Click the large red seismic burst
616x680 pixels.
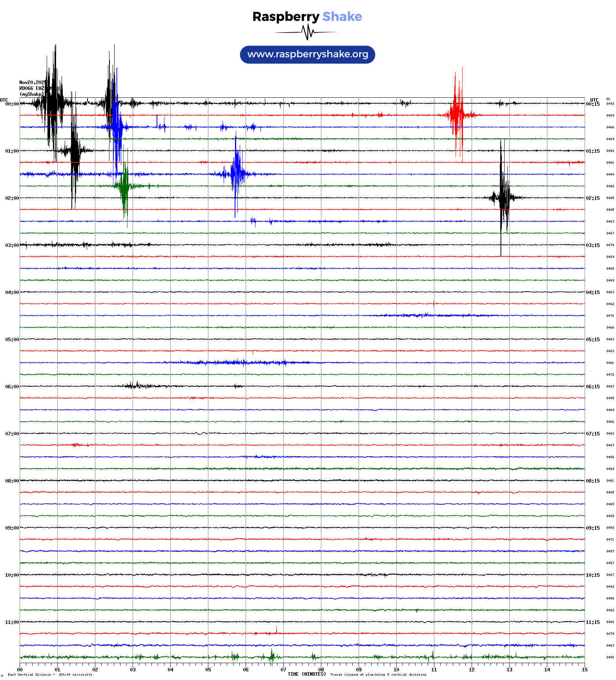click(457, 115)
